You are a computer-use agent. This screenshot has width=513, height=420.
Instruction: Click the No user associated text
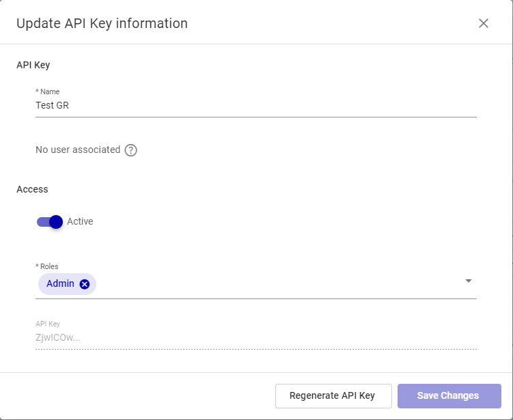pos(77,150)
